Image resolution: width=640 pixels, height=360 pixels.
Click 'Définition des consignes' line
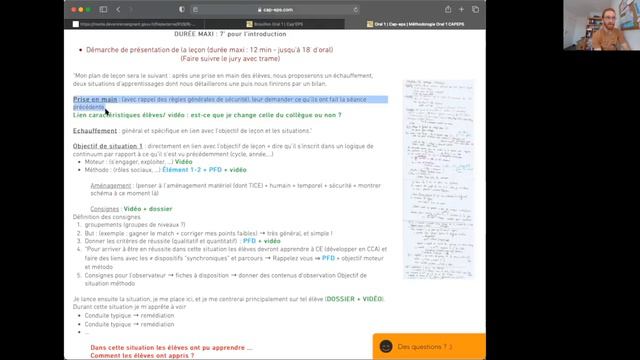tap(107, 217)
